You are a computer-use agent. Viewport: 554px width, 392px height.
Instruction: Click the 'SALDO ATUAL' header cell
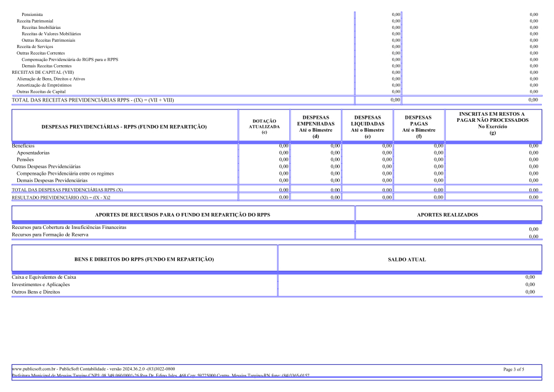click(x=407, y=260)
